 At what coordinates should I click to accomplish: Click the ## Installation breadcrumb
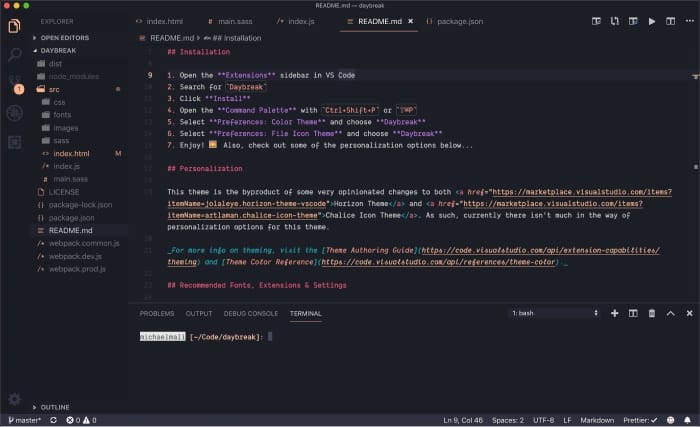tap(233, 38)
